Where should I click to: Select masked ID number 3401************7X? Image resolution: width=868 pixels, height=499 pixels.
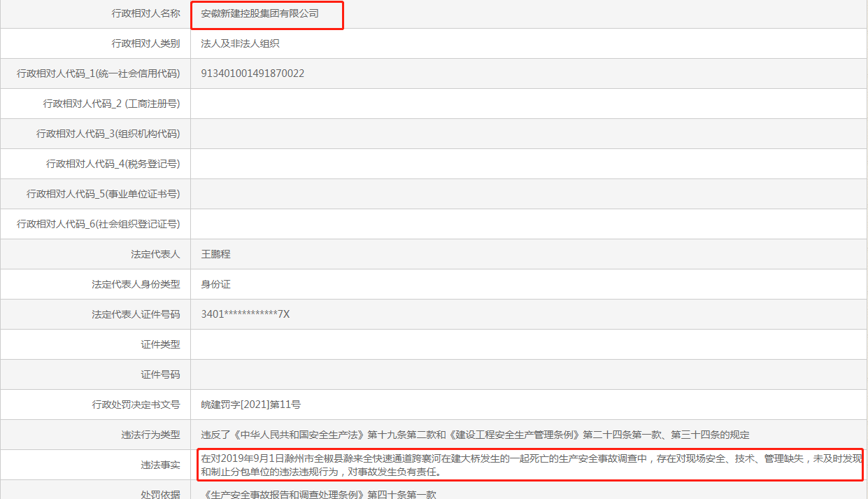pyautogui.click(x=245, y=314)
